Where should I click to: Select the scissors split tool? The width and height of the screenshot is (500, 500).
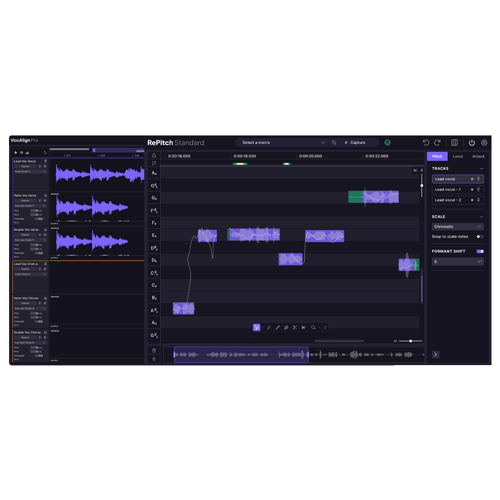tap(295, 328)
